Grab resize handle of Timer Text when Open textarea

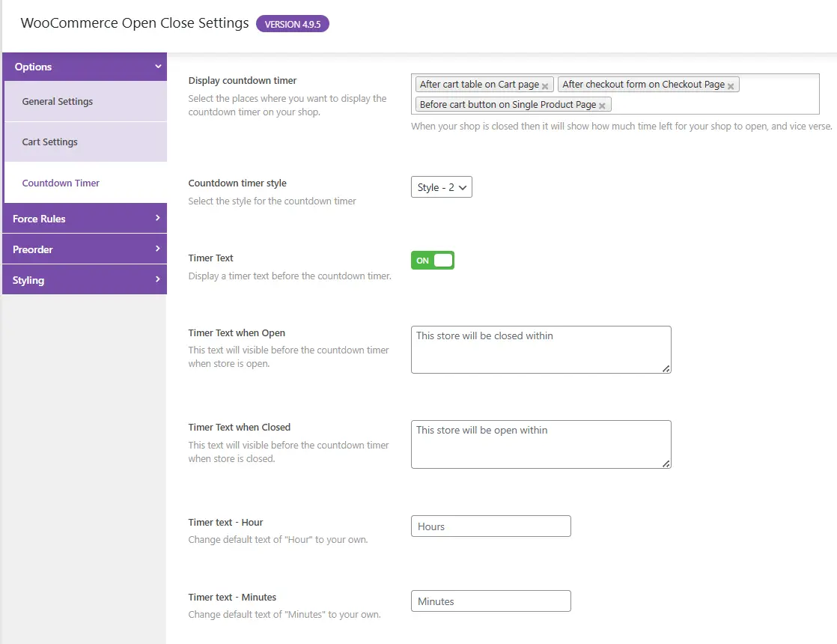point(666,369)
